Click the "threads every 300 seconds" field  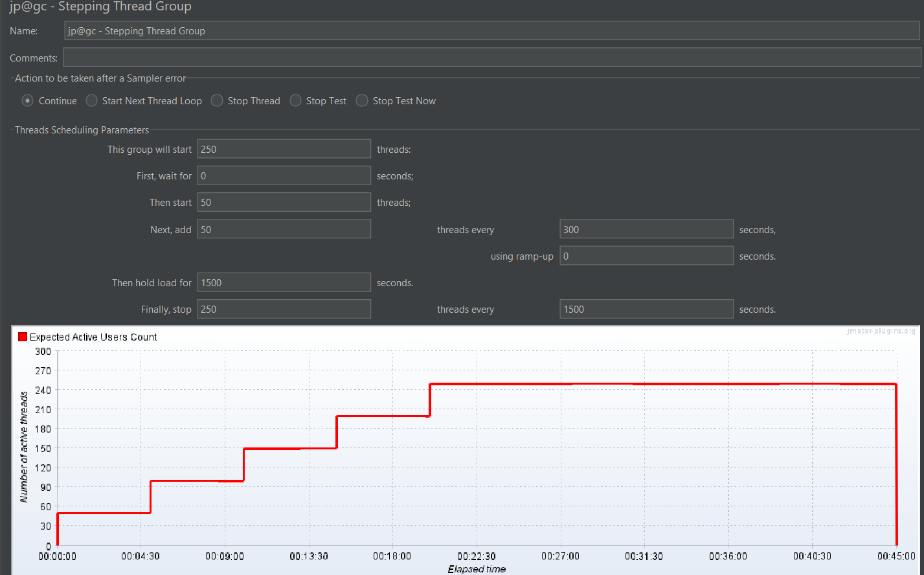tap(646, 229)
